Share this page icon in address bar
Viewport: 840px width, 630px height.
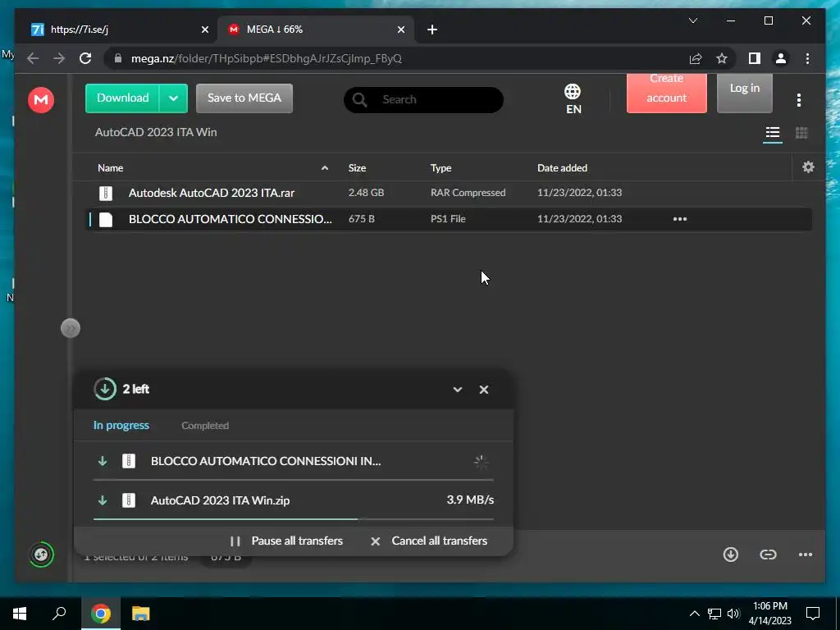[696, 58]
